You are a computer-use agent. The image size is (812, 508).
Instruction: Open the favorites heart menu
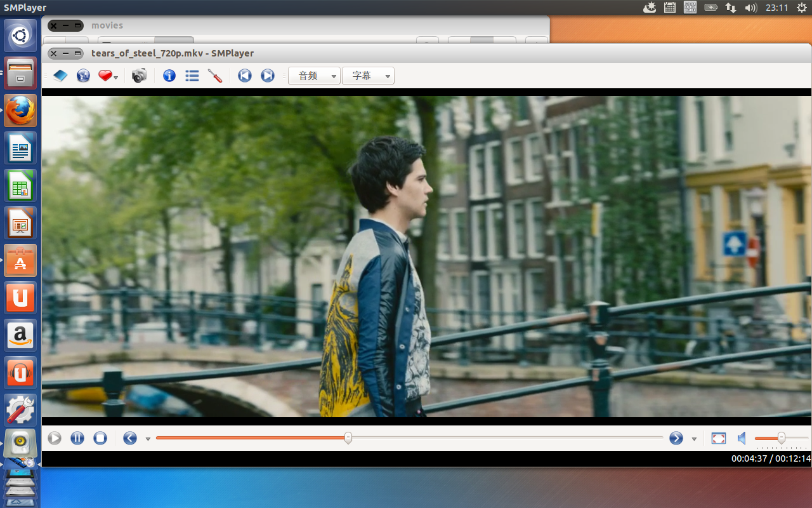[x=108, y=76]
